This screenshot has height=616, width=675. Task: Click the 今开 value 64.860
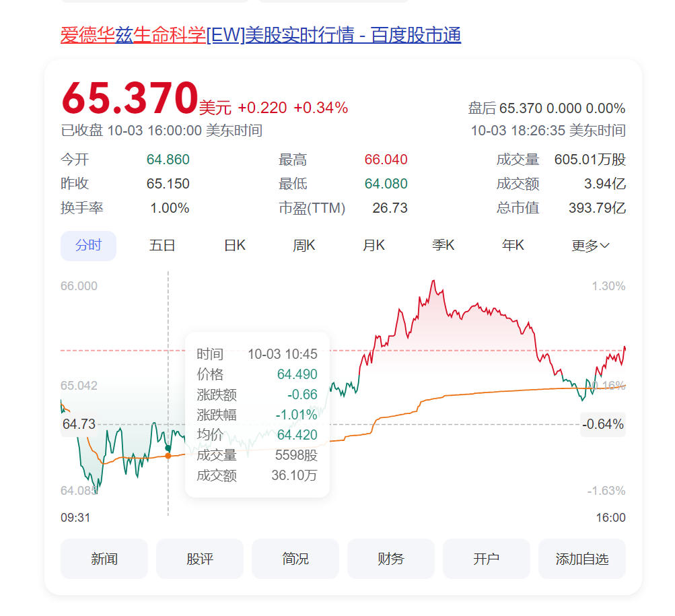click(x=168, y=160)
